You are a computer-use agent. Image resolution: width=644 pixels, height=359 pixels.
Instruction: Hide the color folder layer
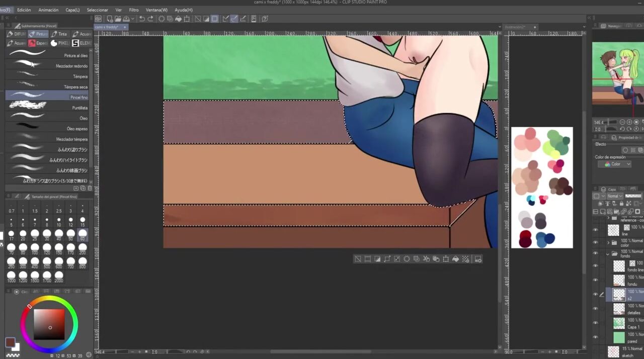click(596, 242)
